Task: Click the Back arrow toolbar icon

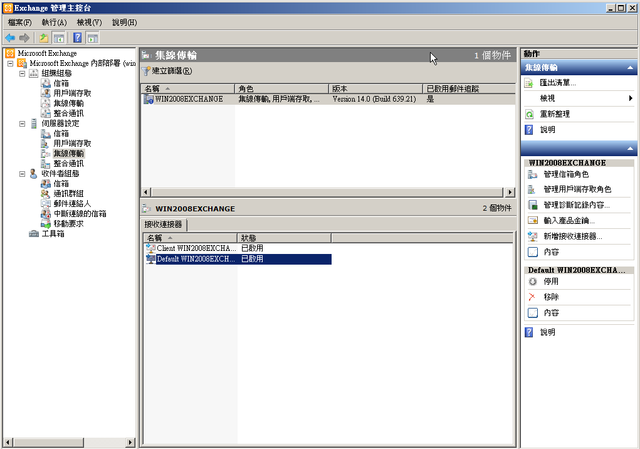Action: pyautogui.click(x=10, y=38)
